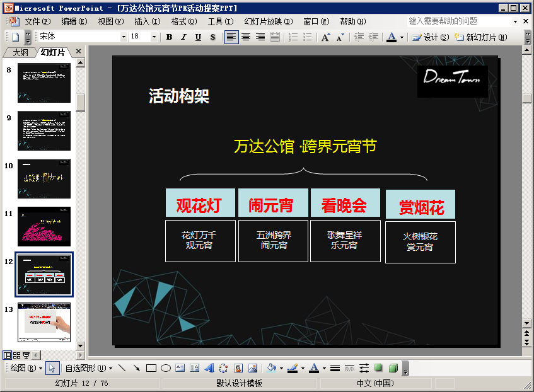Insert diagram or organization chart
This screenshot has height=392, width=534.
tap(223, 368)
